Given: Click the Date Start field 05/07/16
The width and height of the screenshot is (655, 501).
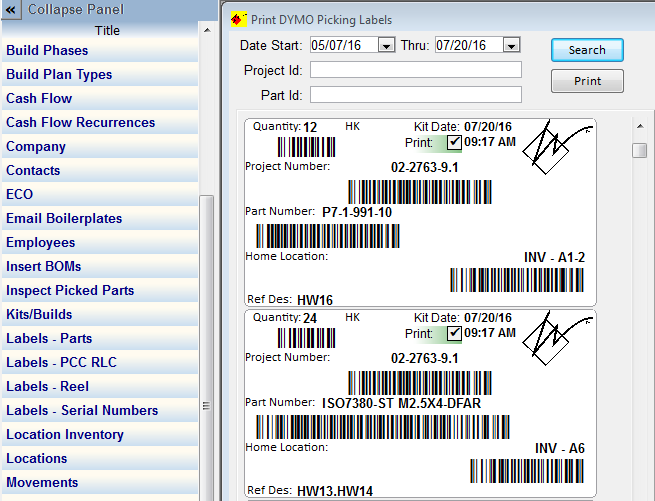Looking at the screenshot, I should coord(344,45).
